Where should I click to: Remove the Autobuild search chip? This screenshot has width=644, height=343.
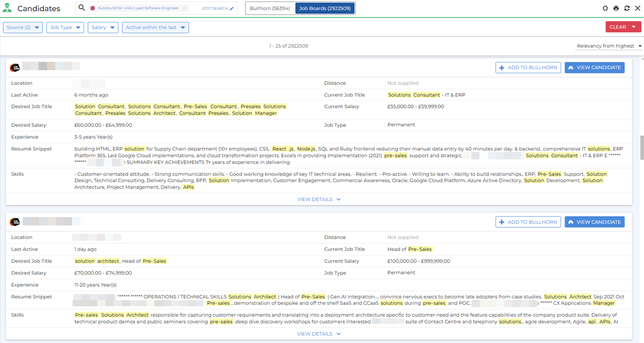click(x=184, y=8)
